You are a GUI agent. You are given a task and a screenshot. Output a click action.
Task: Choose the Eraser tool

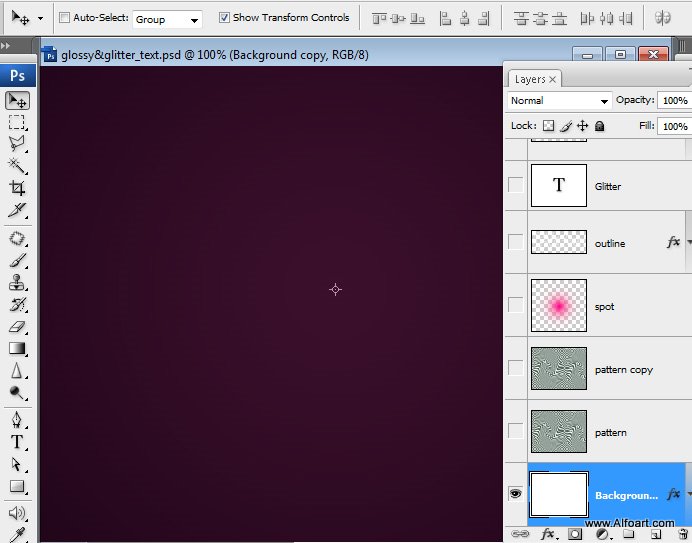[17, 326]
